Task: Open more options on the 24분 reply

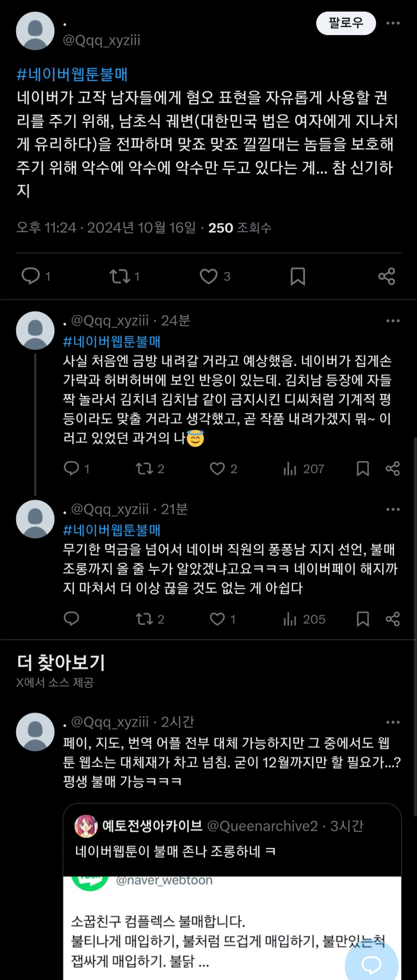Action: coord(393,321)
